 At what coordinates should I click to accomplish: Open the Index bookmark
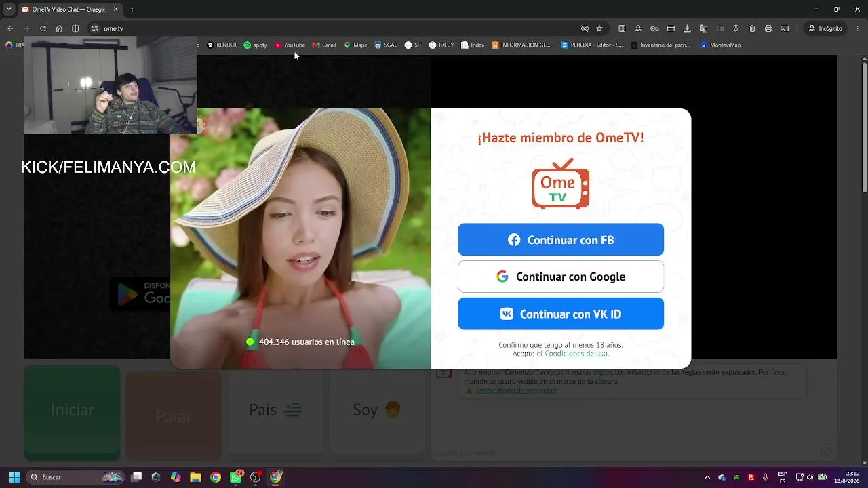pyautogui.click(x=473, y=45)
